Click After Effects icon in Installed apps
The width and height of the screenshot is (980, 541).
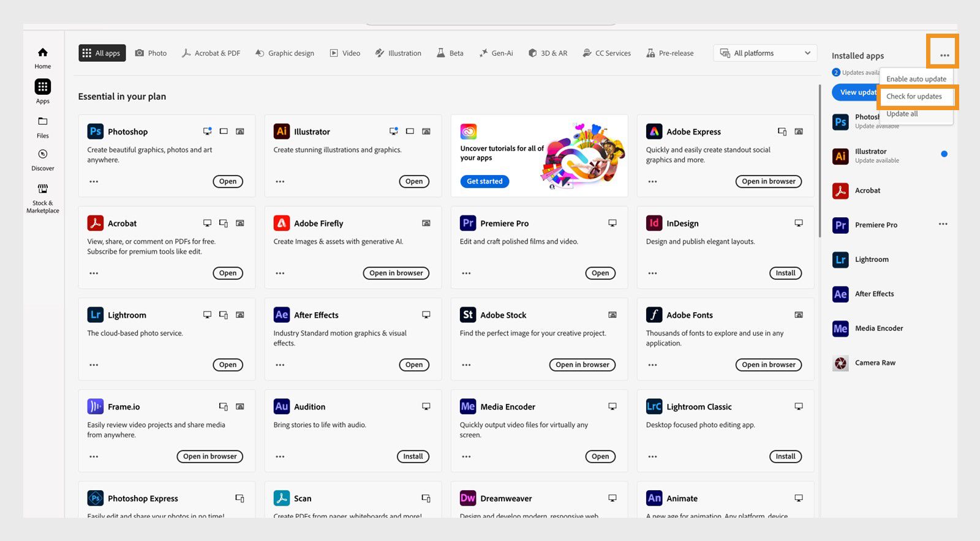(840, 294)
